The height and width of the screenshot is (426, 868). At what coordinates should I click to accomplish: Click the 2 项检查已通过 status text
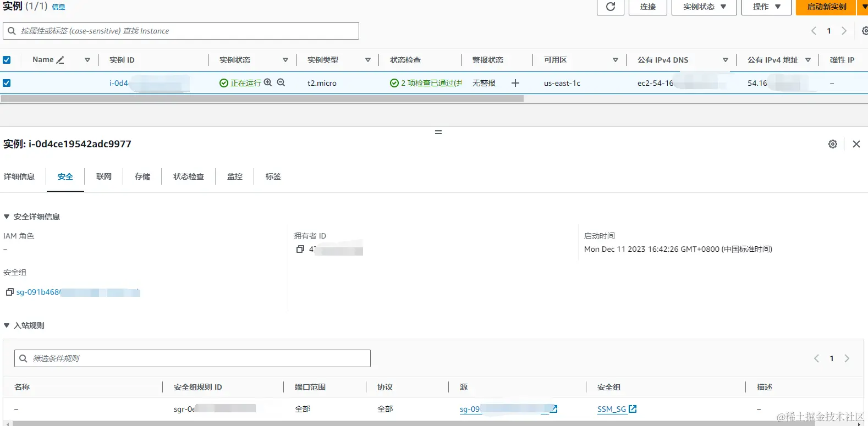click(x=431, y=83)
